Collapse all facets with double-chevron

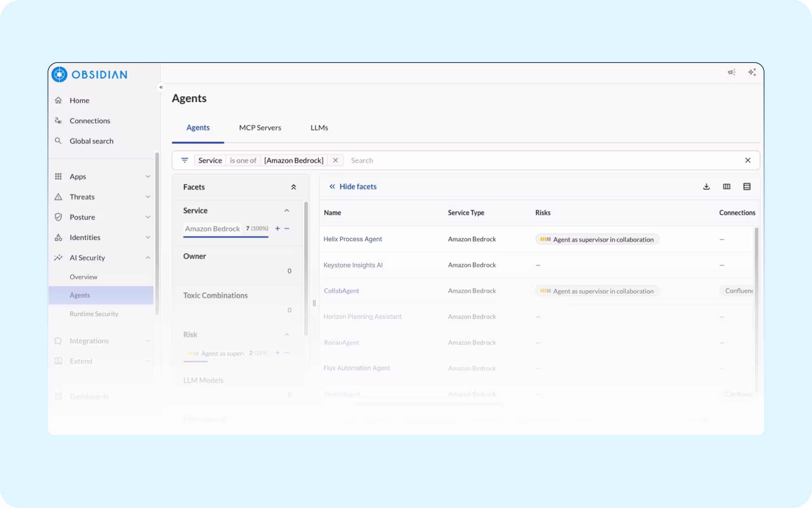coord(294,187)
